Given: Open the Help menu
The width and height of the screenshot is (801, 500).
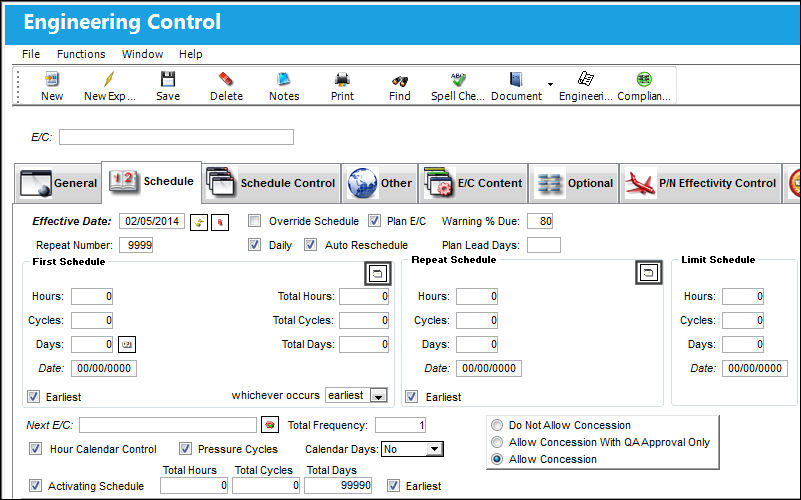Looking at the screenshot, I should click(x=191, y=54).
